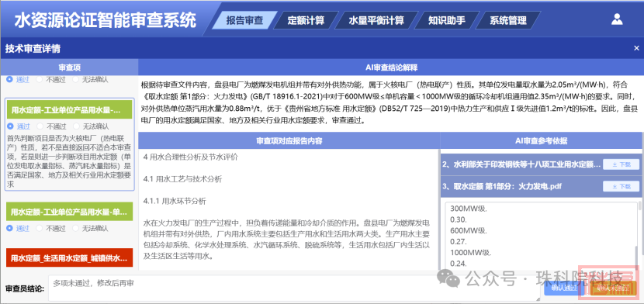Open the 知识助手 tab
This screenshot has width=644, height=304.
tap(447, 20)
